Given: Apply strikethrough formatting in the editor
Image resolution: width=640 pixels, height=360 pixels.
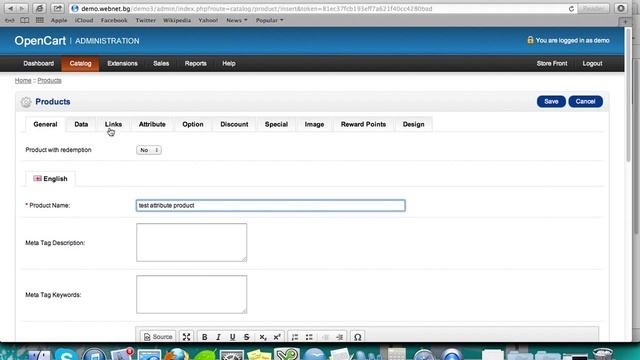Looking at the screenshot, I should point(247,337).
